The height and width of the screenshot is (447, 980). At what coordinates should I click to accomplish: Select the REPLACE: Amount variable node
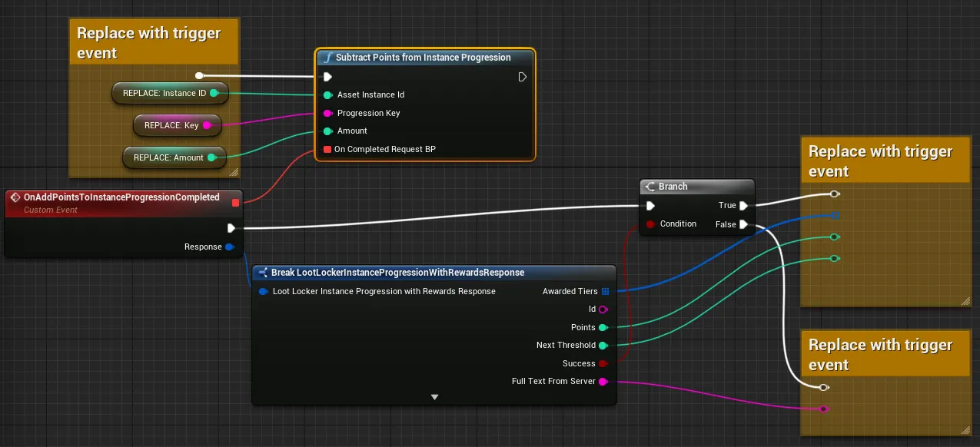[174, 157]
